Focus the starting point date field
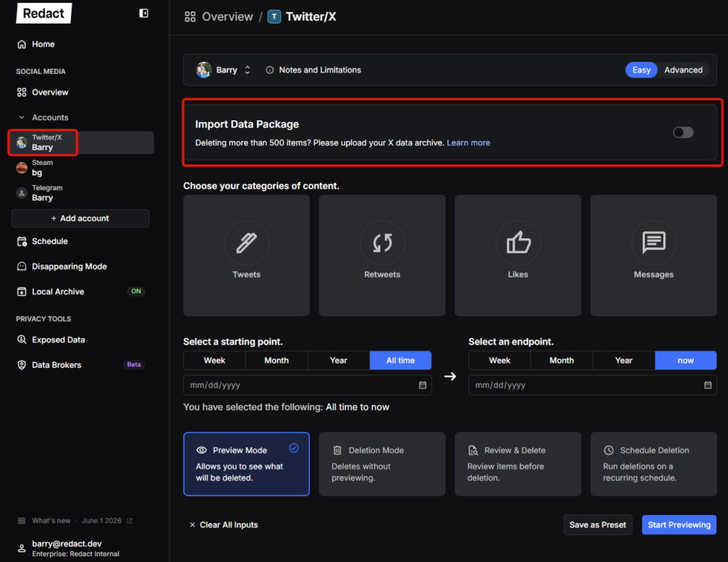Image resolution: width=728 pixels, height=562 pixels. (x=307, y=385)
